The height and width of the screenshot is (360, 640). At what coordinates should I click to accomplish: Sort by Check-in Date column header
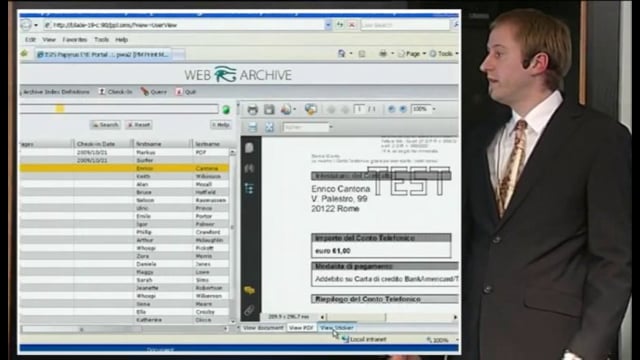(103, 144)
